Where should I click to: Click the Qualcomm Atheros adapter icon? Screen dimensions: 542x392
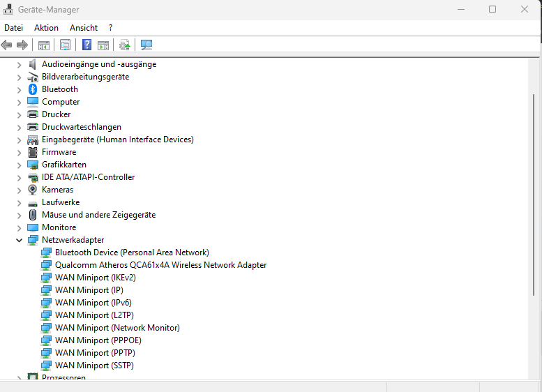(46, 265)
